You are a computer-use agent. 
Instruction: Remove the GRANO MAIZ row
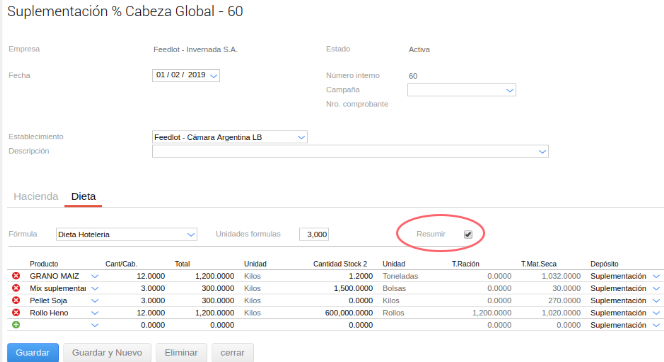pyautogui.click(x=16, y=276)
